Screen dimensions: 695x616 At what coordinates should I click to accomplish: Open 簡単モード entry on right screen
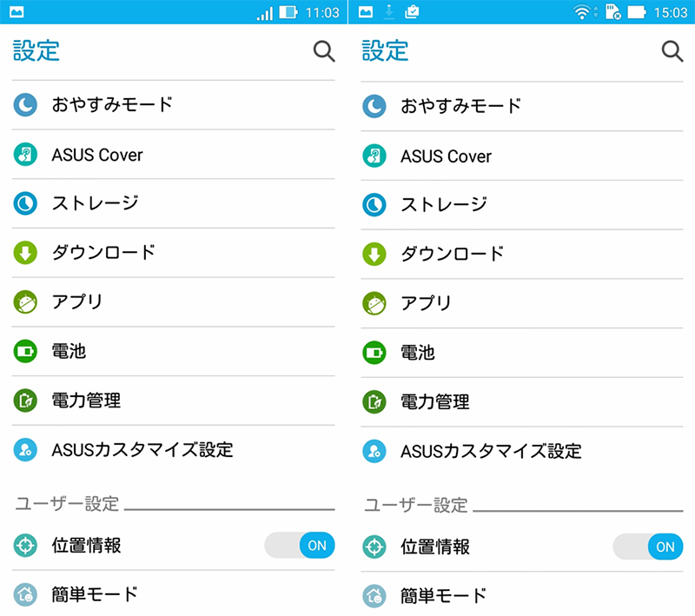click(x=522, y=595)
